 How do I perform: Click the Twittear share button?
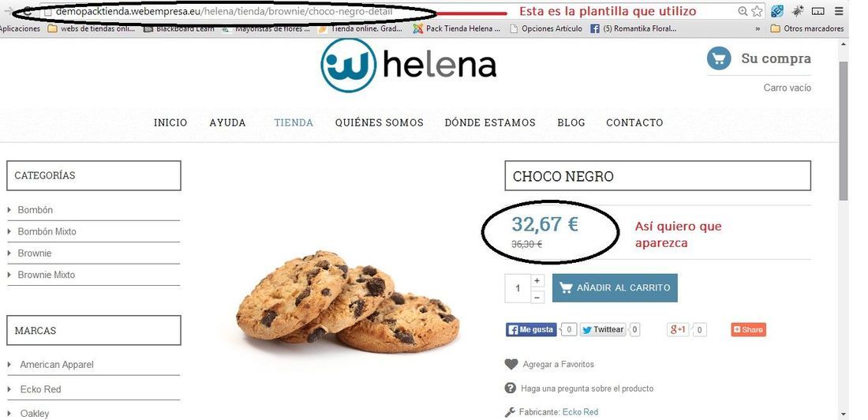tap(602, 330)
